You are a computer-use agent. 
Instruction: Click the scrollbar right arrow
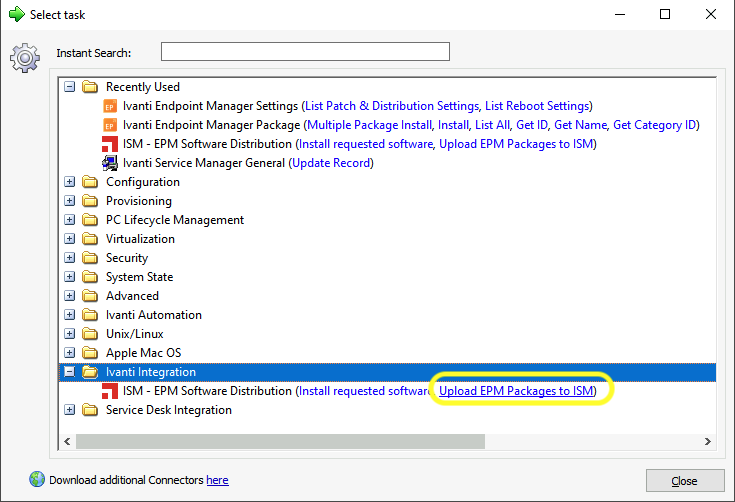coord(707,442)
